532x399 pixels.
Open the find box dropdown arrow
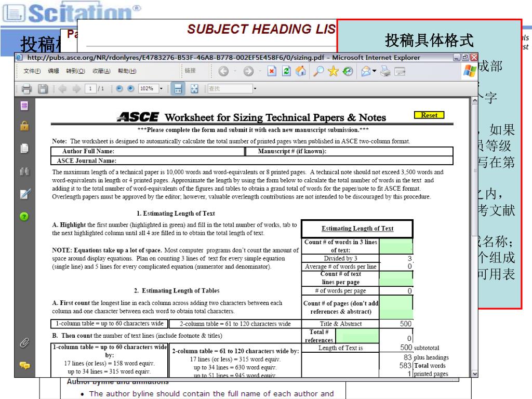[255, 89]
